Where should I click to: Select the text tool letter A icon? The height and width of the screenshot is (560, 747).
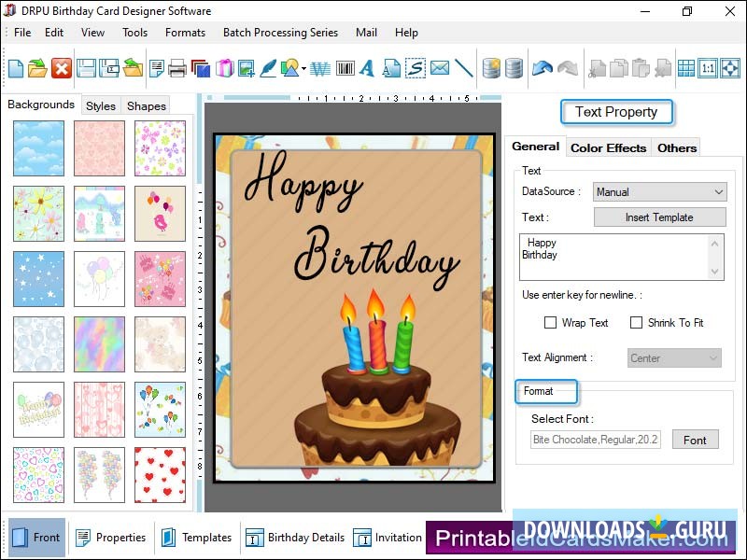tap(367, 68)
